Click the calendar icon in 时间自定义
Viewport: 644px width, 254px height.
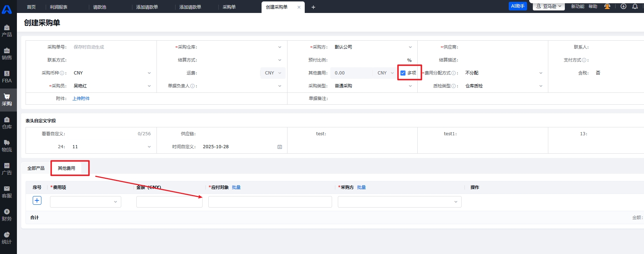(x=280, y=147)
